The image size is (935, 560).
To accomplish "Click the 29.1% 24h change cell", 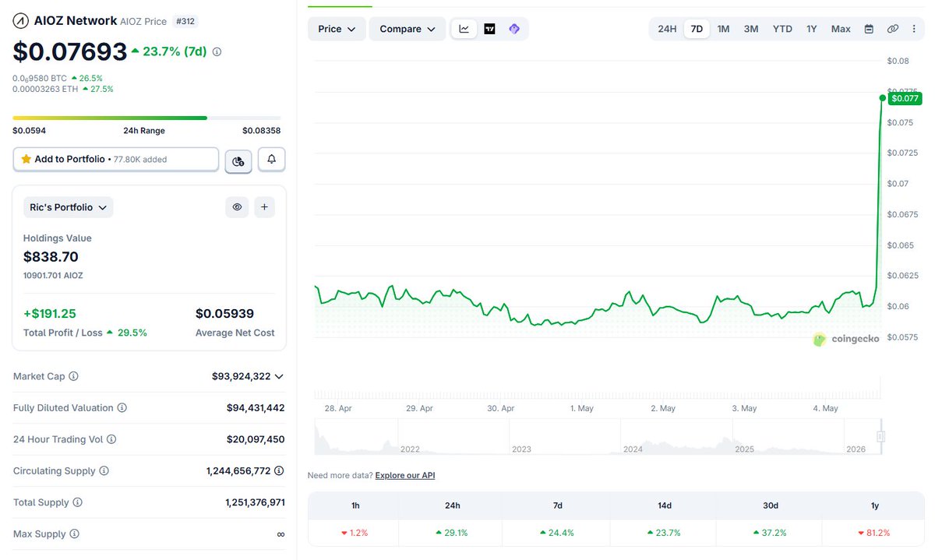I will pyautogui.click(x=453, y=533).
